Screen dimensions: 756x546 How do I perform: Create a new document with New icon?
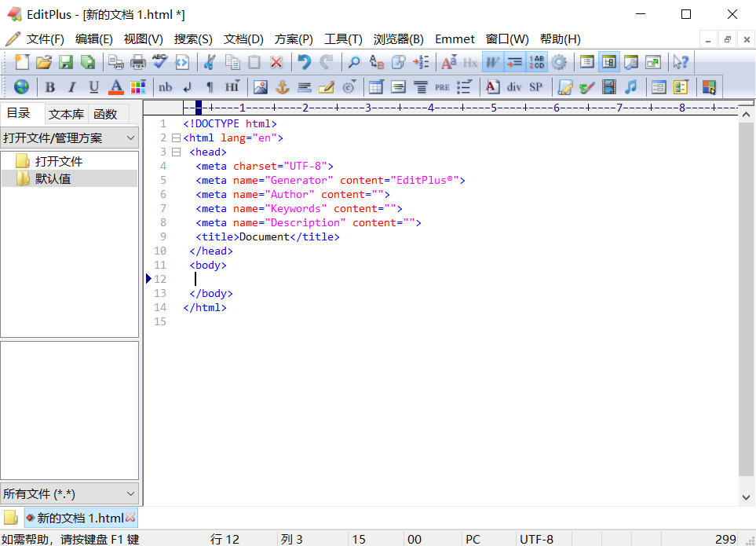click(x=22, y=62)
